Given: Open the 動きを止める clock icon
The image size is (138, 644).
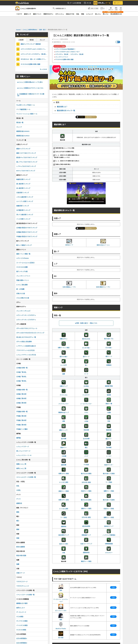Looking at the screenshot, I should [x=86, y=335].
